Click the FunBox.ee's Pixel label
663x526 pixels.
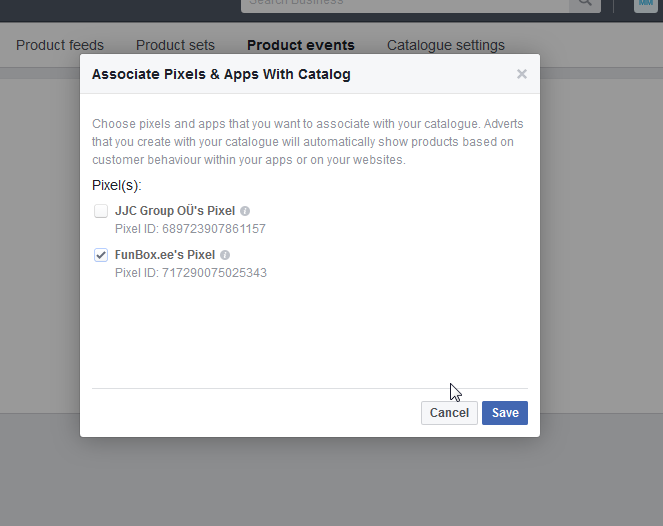[x=165, y=255]
